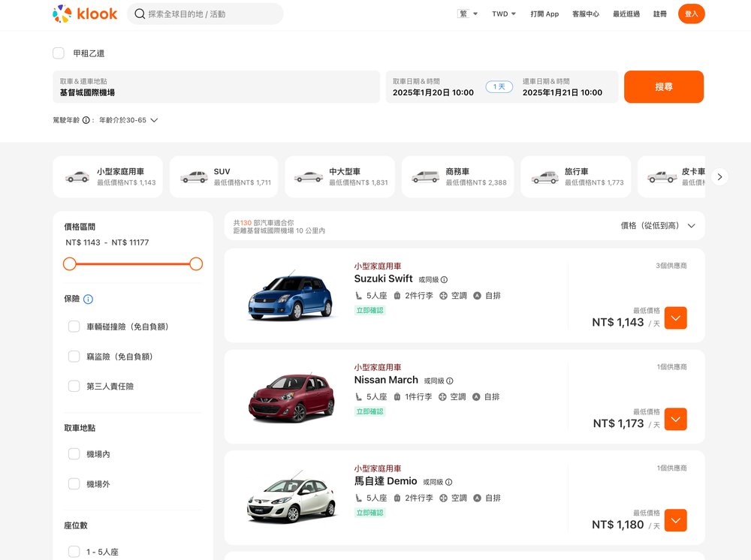Click the info icon after Suzuki Swift 或同級
Viewport: 751px width, 560px height.
pyautogui.click(x=442, y=278)
